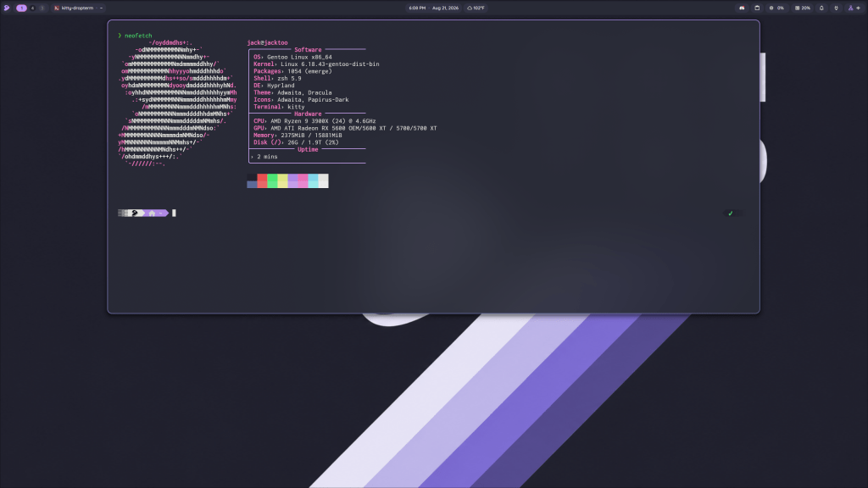The image size is (868, 488).
Task: Click the Software section header
Action: [x=308, y=50]
